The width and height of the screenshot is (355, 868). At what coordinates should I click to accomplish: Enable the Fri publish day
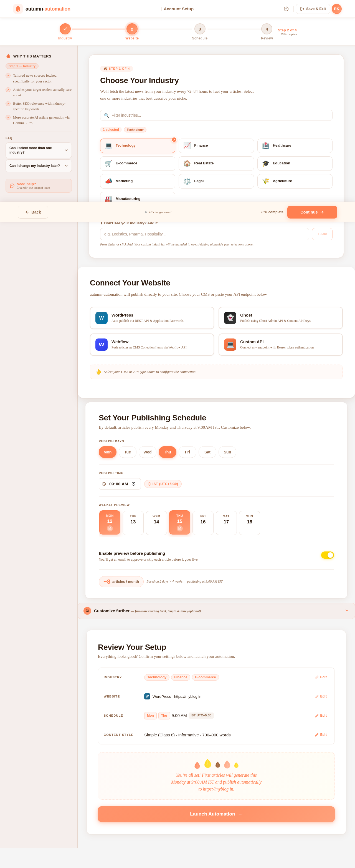click(187, 452)
